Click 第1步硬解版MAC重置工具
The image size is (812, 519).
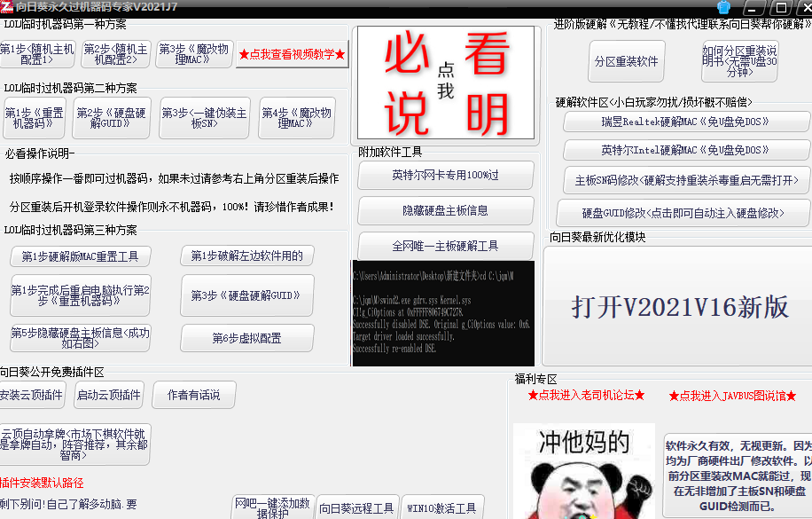tap(81, 256)
